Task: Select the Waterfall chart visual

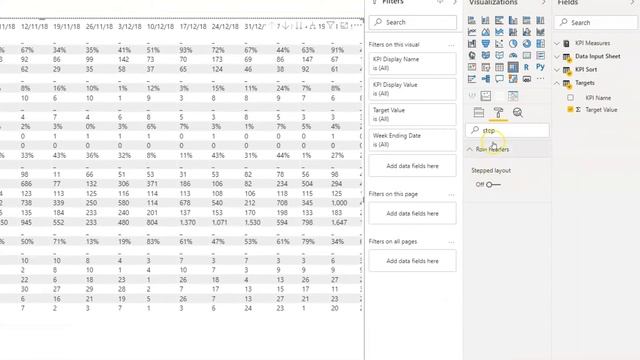Action: [472, 44]
